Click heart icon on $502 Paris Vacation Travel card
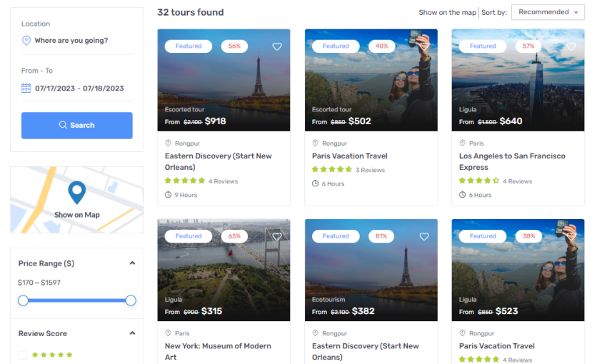This screenshot has width=607, height=364. tap(424, 46)
